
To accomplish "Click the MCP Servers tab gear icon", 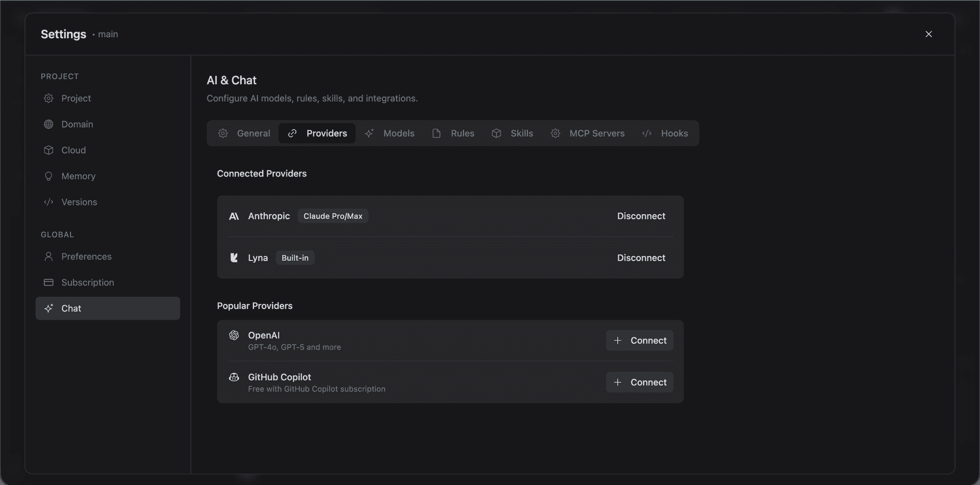I will point(555,133).
